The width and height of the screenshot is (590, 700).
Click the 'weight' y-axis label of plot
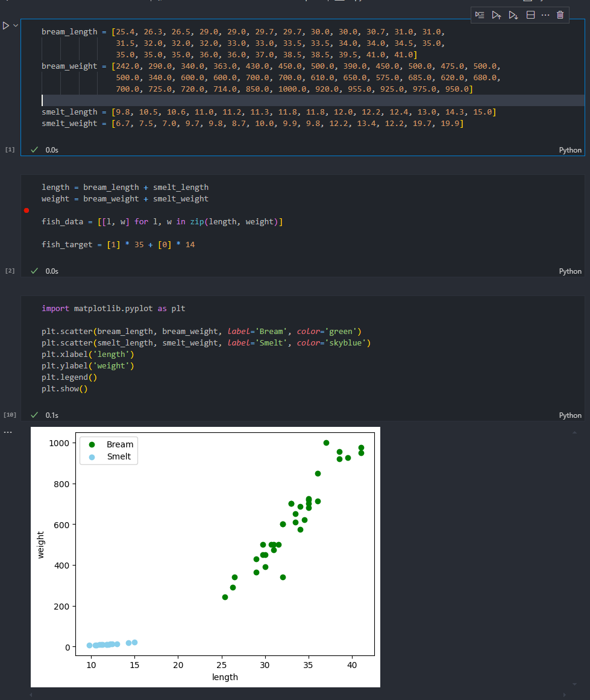[x=40, y=544]
